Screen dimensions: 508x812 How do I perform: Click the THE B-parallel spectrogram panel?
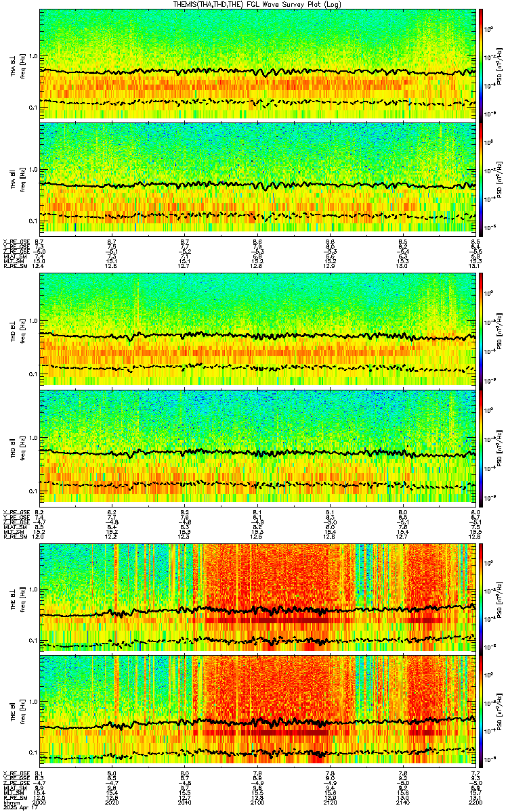[x=258, y=711]
